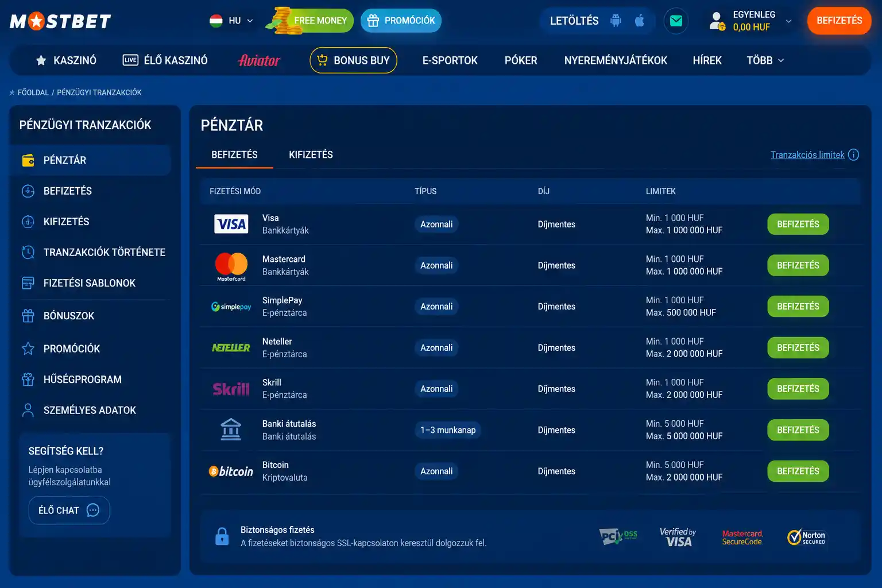Viewport: 882px width, 588px height.
Task: Click the clock icon beside Tranzakciók története
Action: tap(28, 252)
